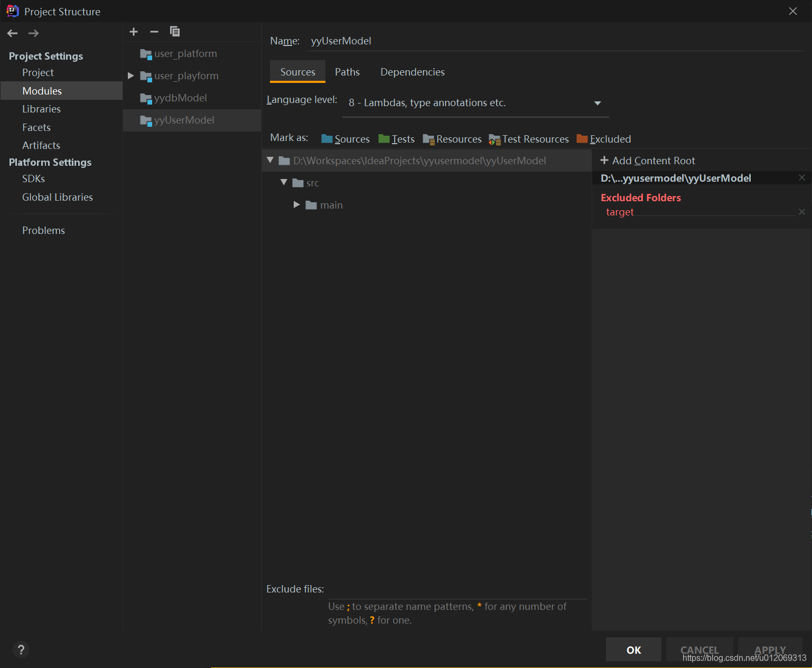Click the plus icon beside Add Content Root
This screenshot has width=812, height=668.
pos(604,161)
